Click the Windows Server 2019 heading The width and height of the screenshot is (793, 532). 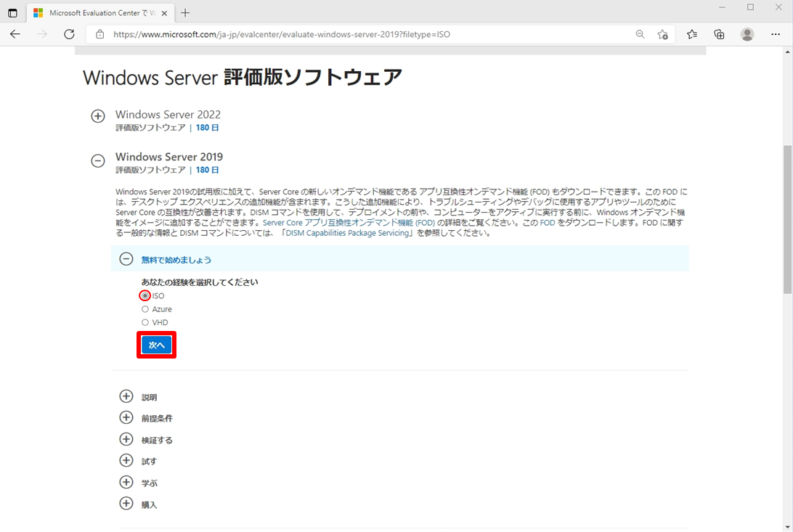(169, 157)
